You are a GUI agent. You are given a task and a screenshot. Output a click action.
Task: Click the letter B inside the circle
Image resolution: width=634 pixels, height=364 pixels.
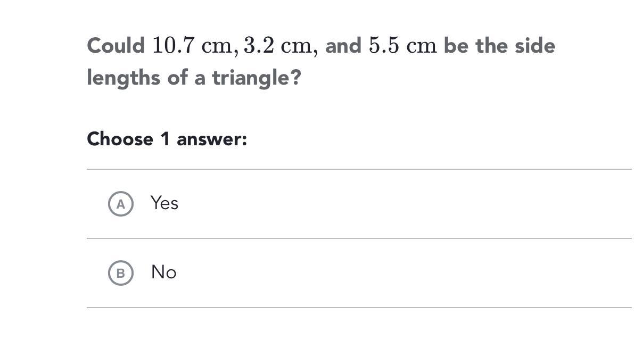[121, 273]
